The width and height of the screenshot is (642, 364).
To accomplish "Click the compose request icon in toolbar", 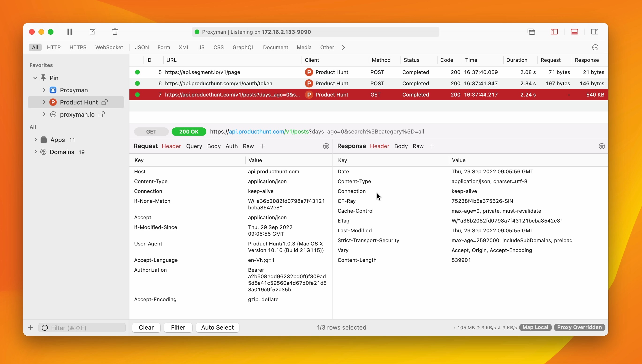I will click(93, 32).
